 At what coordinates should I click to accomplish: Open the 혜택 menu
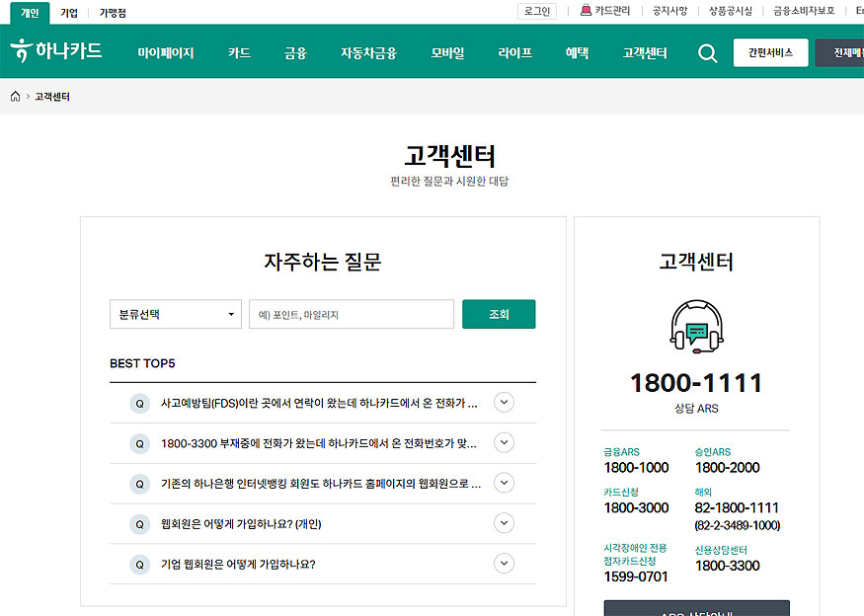pyautogui.click(x=577, y=53)
